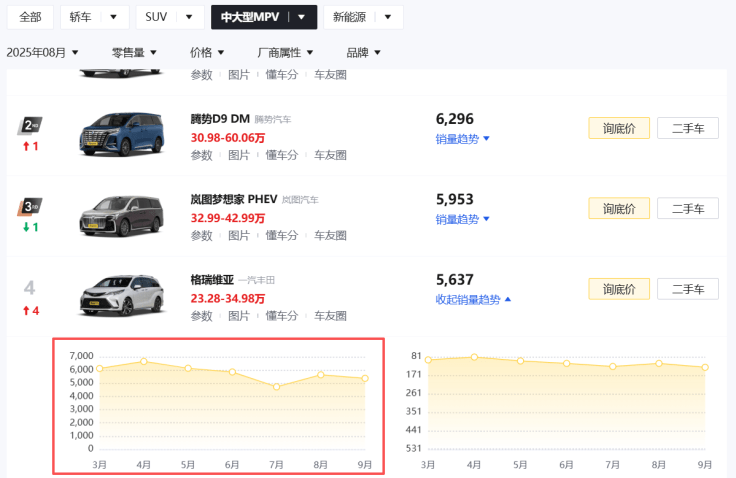Open 车友圈 link for 腾势D9 DM

330,155
